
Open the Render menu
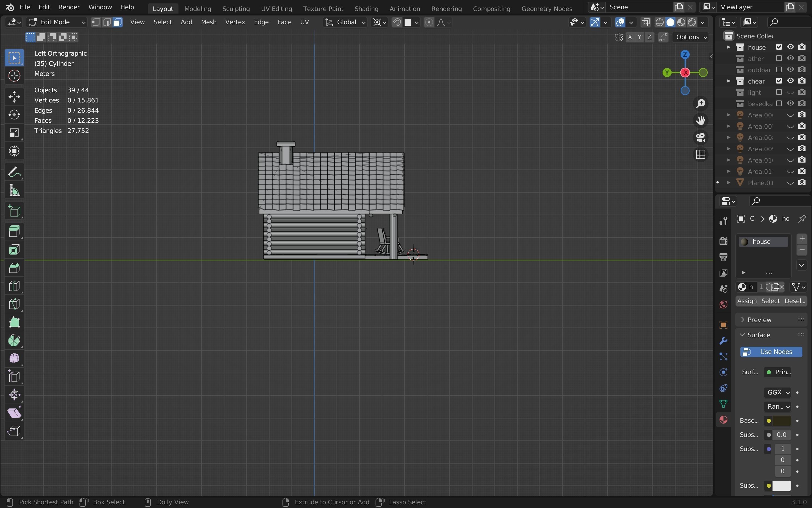(69, 7)
